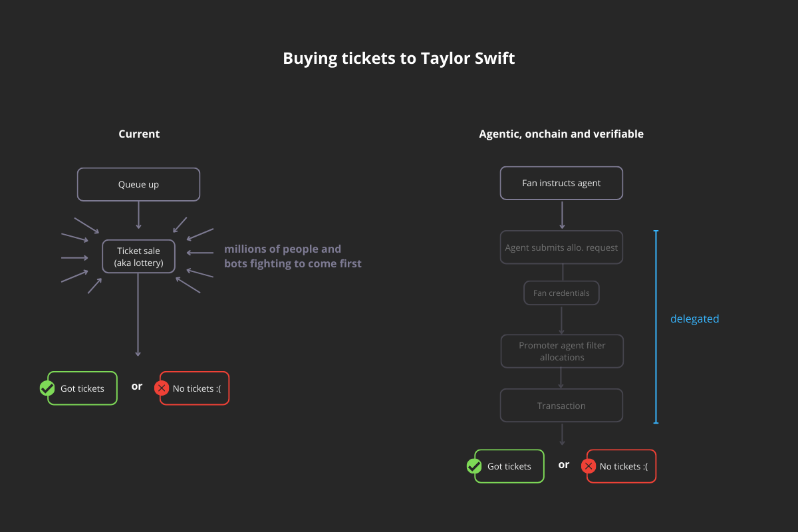798x532 pixels.
Task: Select the Buying tickets to Taylor Swift title
Action: [x=399, y=59]
